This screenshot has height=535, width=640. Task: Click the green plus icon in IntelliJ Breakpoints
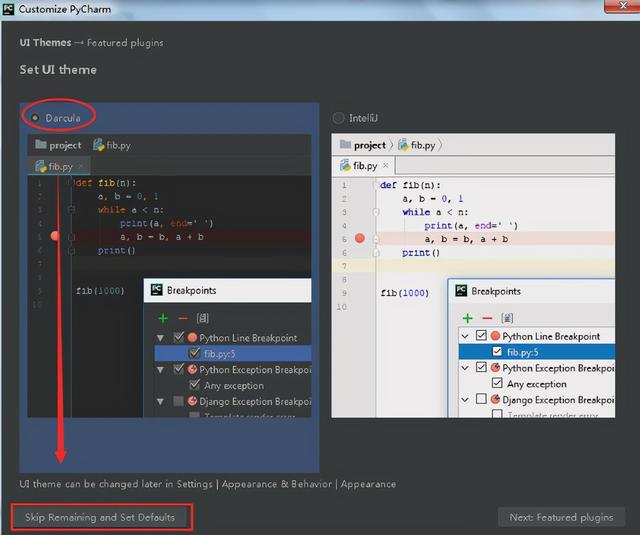point(468,318)
